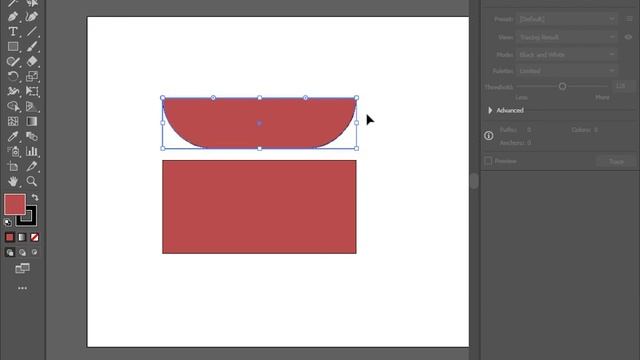Open the Palette dropdown showing Limited
The height and width of the screenshot is (360, 640).
tap(567, 71)
